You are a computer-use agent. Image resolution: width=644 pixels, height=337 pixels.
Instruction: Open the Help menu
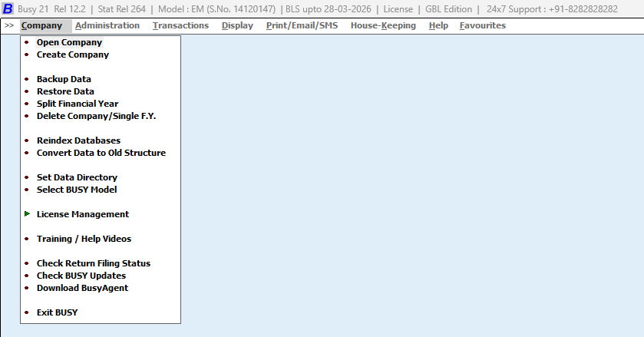point(438,25)
